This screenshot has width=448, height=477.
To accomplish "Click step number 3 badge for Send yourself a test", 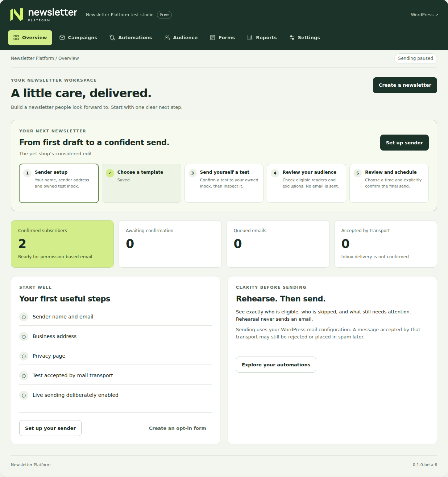I will (x=192, y=173).
